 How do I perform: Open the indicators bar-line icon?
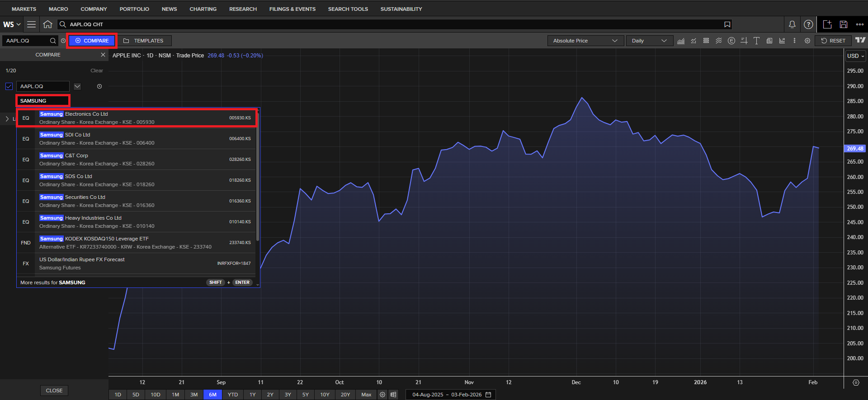pyautogui.click(x=693, y=41)
